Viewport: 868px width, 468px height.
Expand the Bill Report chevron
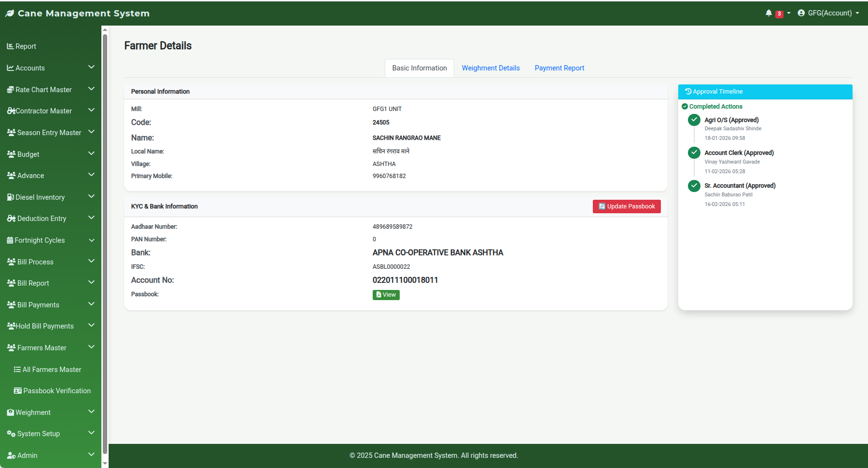(91, 282)
